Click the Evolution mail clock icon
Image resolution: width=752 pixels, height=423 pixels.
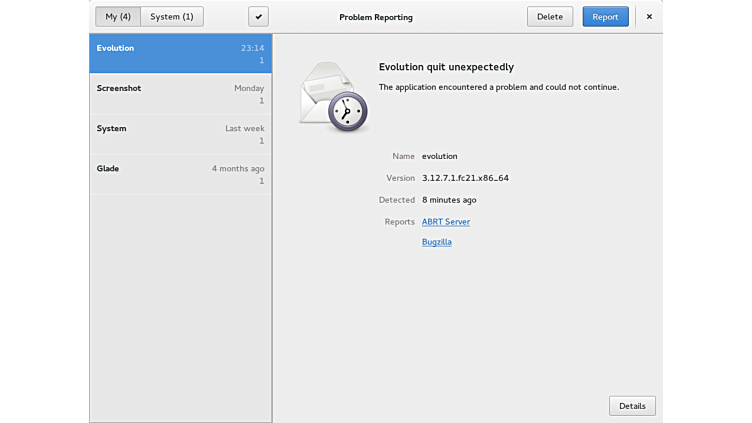[335, 97]
